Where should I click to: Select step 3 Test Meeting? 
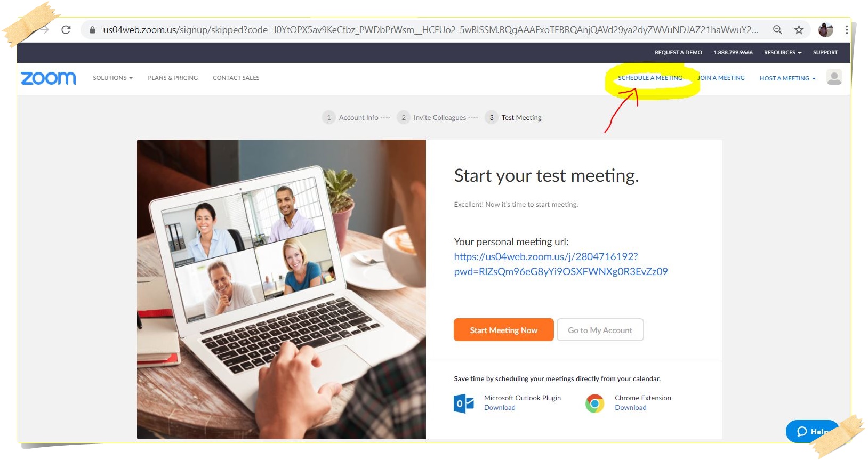[513, 117]
